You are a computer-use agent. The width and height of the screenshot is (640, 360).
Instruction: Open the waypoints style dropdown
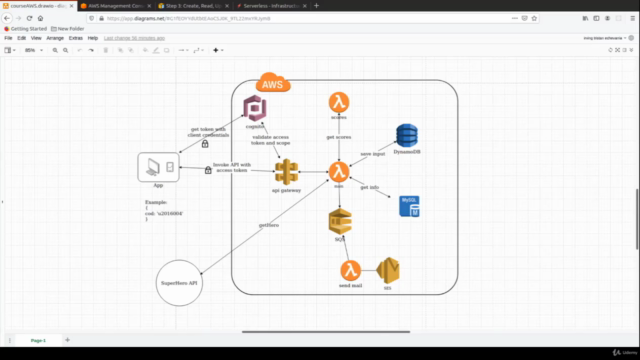point(198,50)
